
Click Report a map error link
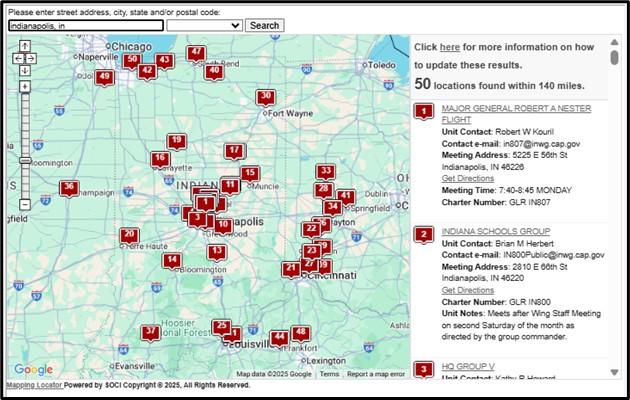tap(376, 374)
